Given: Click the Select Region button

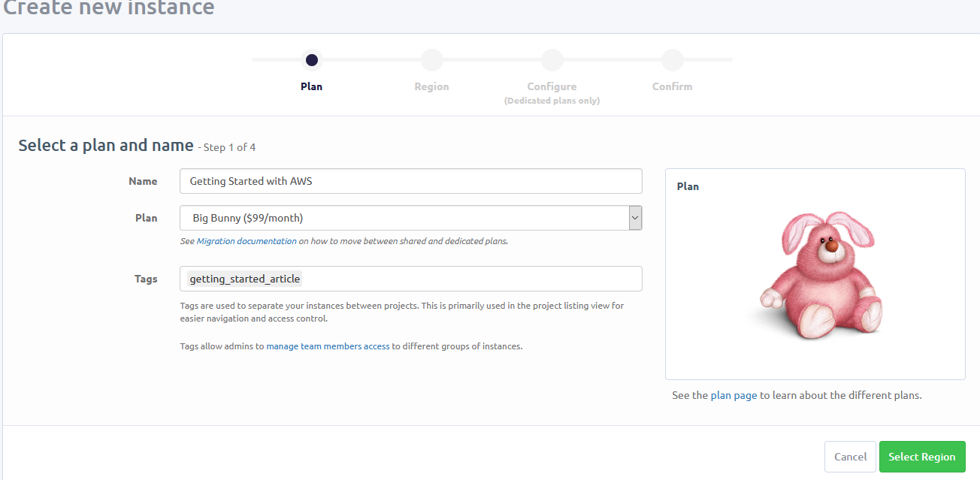Looking at the screenshot, I should coord(922,457).
